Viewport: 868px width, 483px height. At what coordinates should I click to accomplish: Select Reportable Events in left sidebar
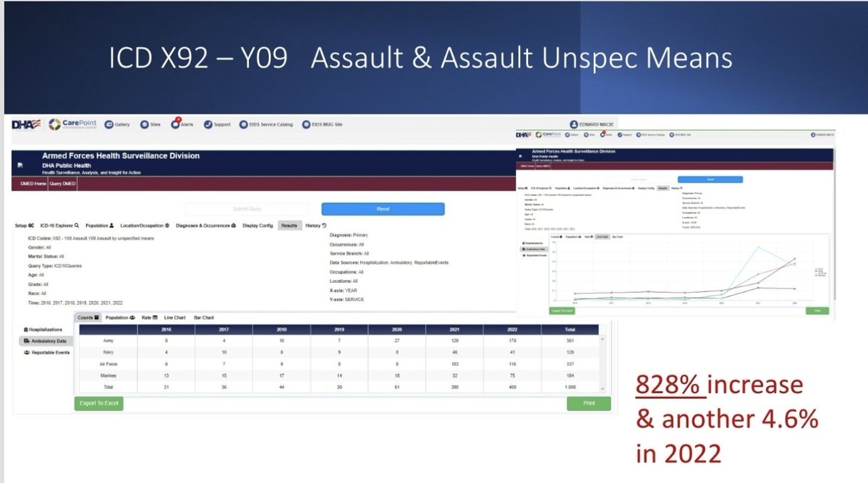(x=46, y=353)
